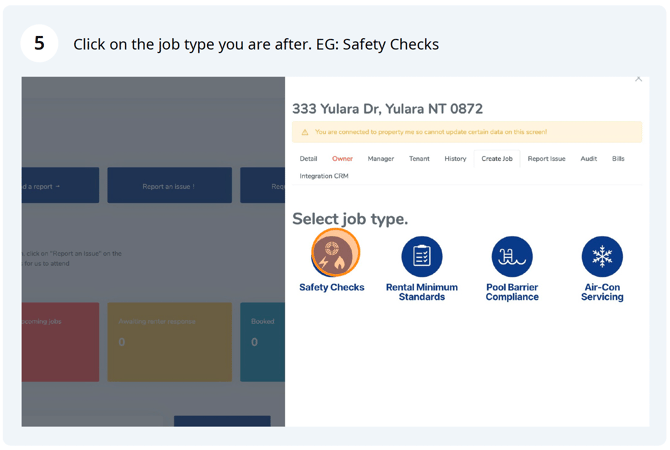
Task: View the History tab
Action: click(x=455, y=159)
